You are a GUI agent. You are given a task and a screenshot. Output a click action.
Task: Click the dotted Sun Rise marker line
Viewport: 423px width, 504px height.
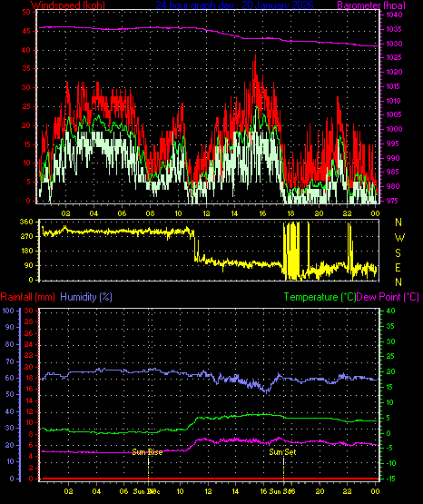pos(148,469)
